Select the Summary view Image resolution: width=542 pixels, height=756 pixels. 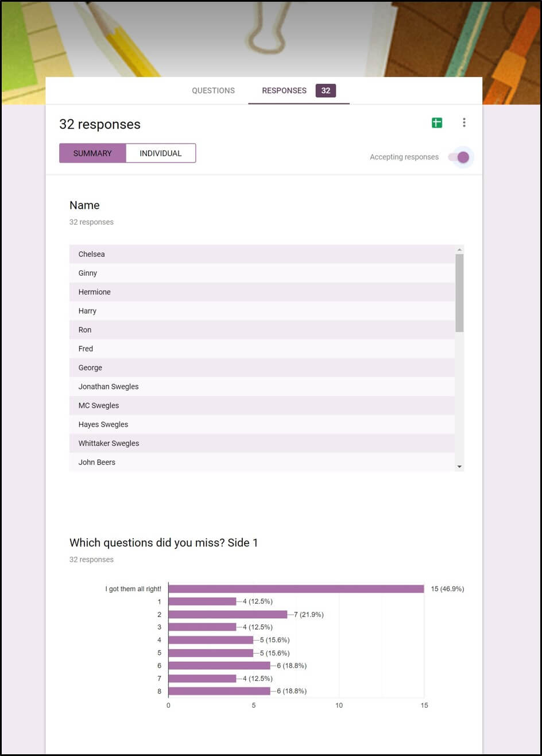(94, 153)
